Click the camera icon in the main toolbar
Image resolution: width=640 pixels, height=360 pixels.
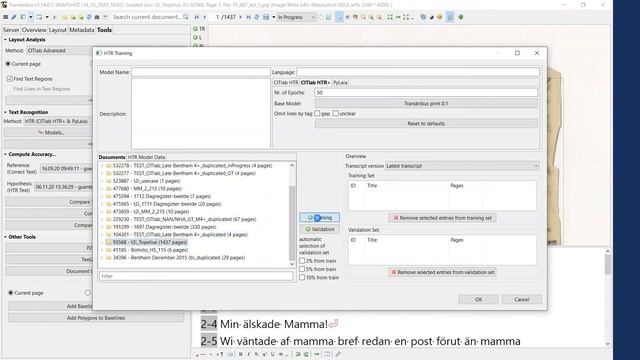[97, 17]
